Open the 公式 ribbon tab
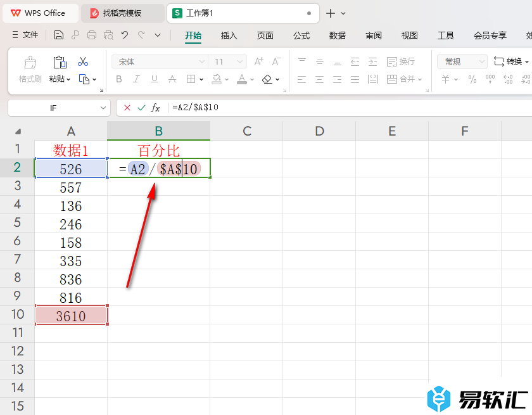 click(301, 35)
